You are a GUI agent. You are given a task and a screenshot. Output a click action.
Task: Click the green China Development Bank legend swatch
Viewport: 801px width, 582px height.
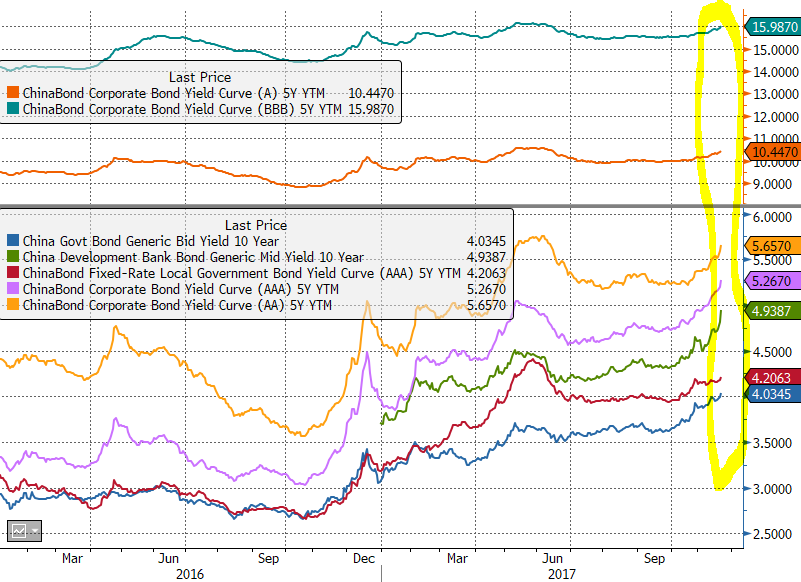(x=13, y=257)
